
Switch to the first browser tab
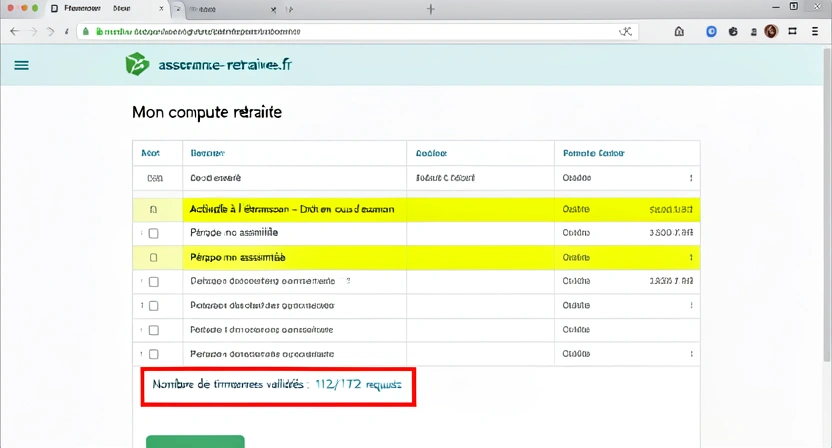[106, 9]
